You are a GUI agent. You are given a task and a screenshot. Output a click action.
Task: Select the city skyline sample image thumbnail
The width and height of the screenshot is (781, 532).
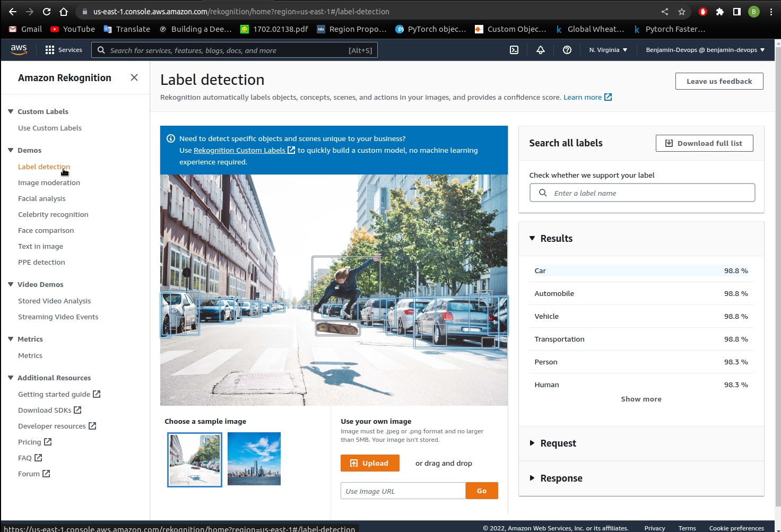(x=254, y=459)
